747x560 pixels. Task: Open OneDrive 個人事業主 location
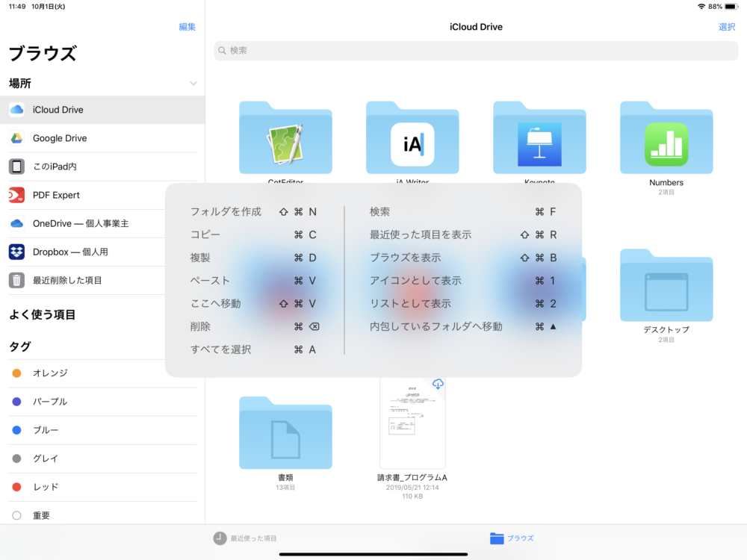coord(81,223)
